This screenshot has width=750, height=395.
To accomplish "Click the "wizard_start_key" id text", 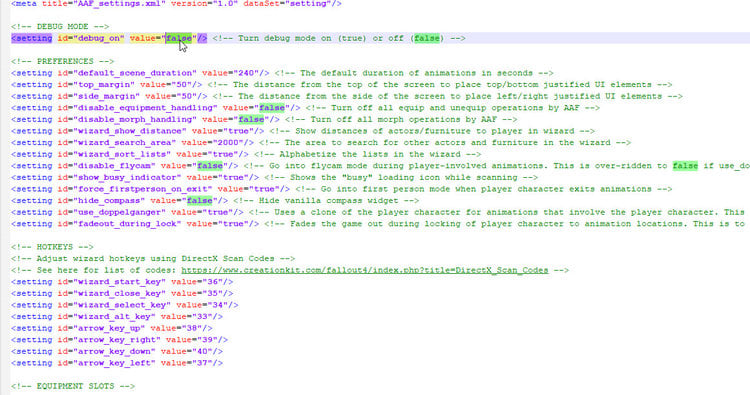I will point(120,282).
